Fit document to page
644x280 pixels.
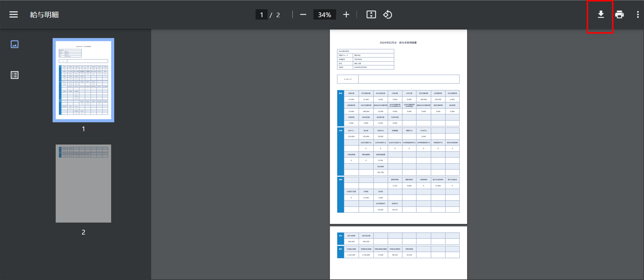[371, 14]
